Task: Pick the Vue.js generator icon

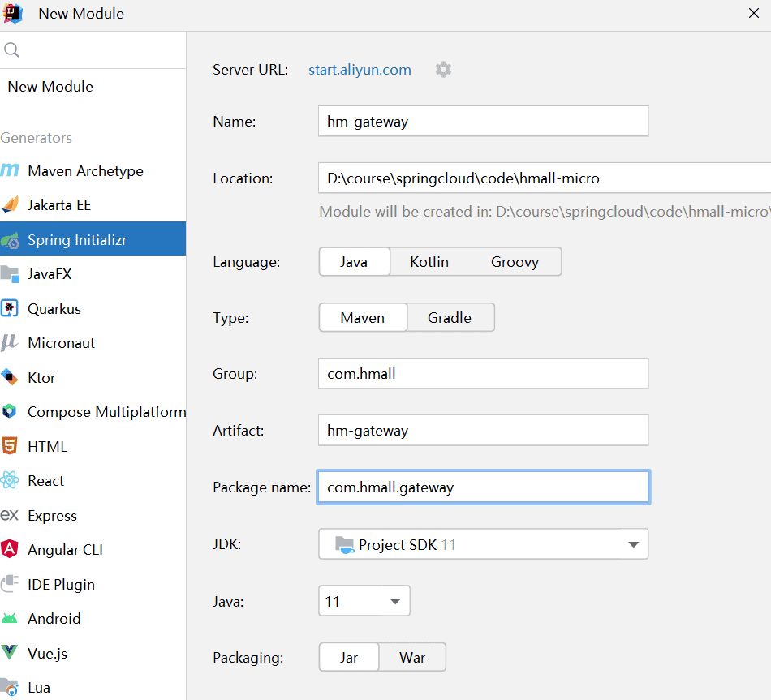Action: [x=10, y=653]
